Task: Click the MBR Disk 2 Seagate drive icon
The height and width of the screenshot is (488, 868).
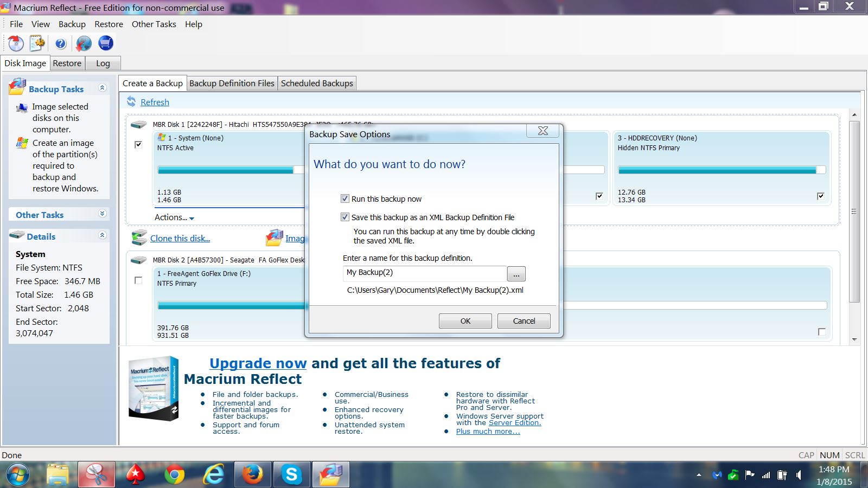Action: coord(139,260)
